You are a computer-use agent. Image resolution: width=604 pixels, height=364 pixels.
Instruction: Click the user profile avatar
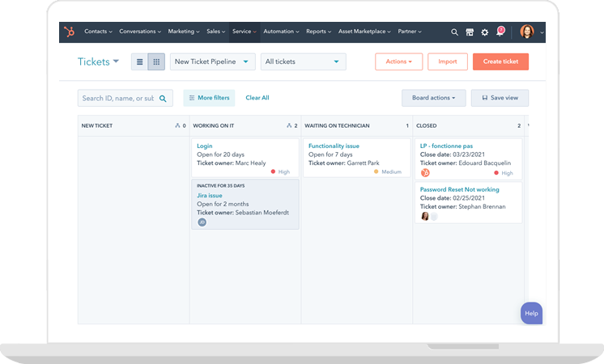click(527, 32)
